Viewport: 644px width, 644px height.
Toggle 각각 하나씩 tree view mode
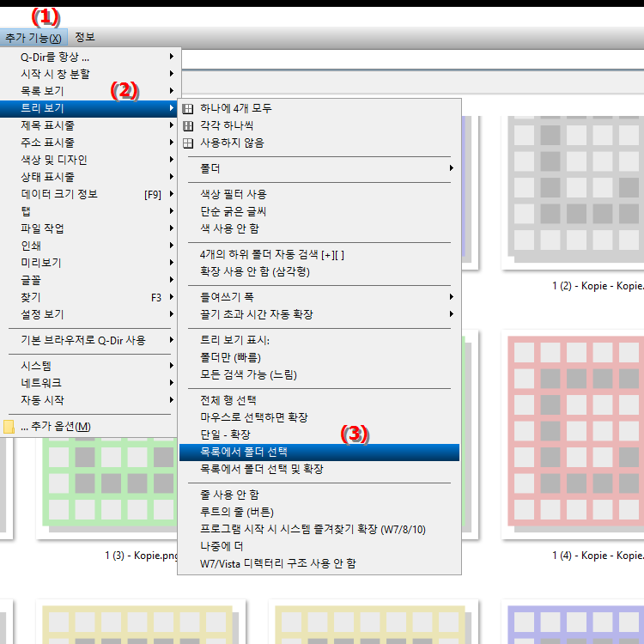[x=319, y=125]
